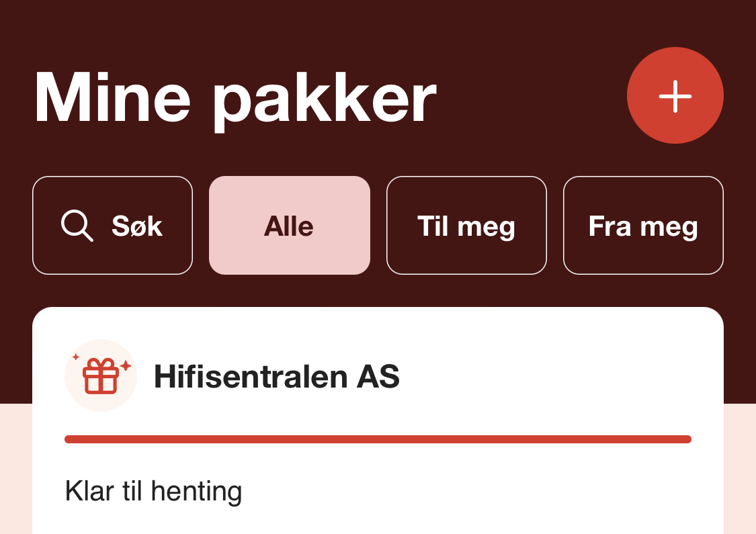The image size is (756, 534).
Task: Tap the small sparkle star right of the gift
Action: point(126,366)
